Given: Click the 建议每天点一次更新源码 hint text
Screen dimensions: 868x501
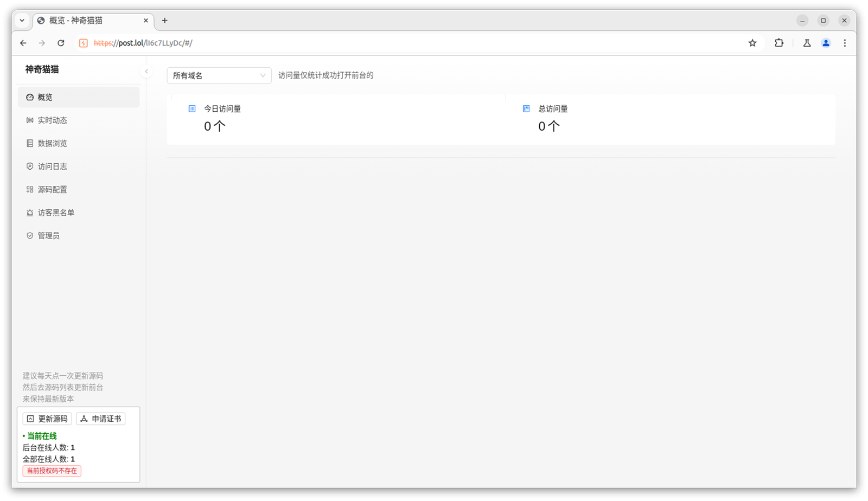Looking at the screenshot, I should [63, 376].
